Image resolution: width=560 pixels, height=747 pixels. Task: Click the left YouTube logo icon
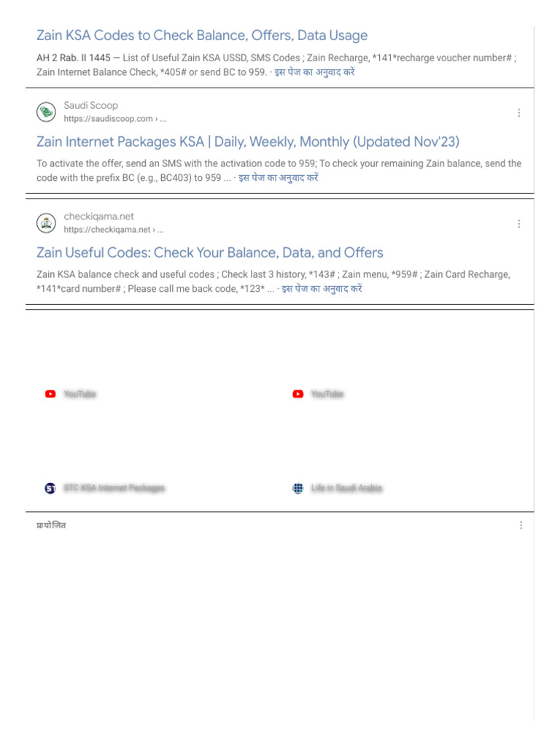(x=50, y=394)
